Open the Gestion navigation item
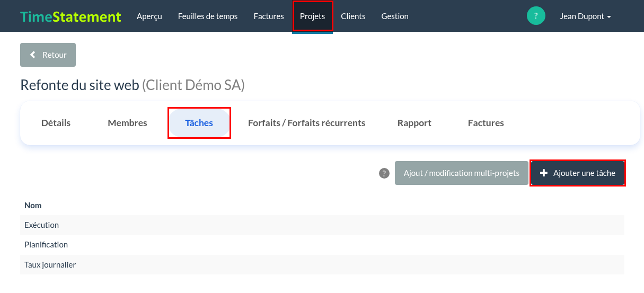Screen dimensions: 644x293 point(395,16)
